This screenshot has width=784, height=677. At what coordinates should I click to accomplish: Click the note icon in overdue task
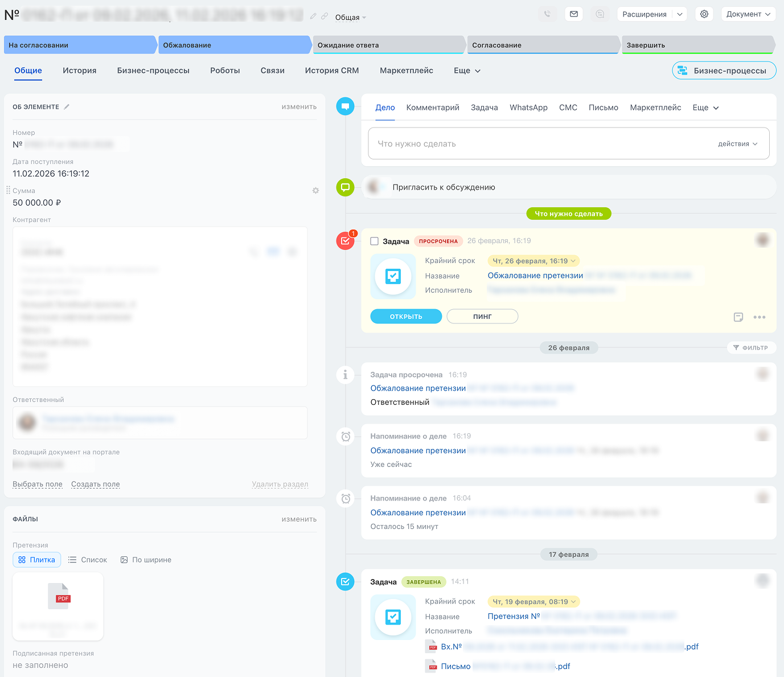[x=738, y=317]
